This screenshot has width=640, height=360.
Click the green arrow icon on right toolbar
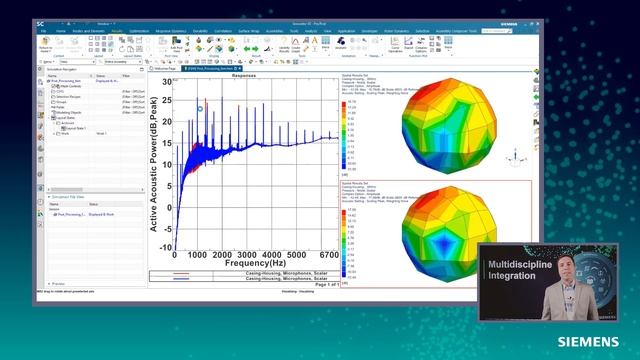pos(536,97)
